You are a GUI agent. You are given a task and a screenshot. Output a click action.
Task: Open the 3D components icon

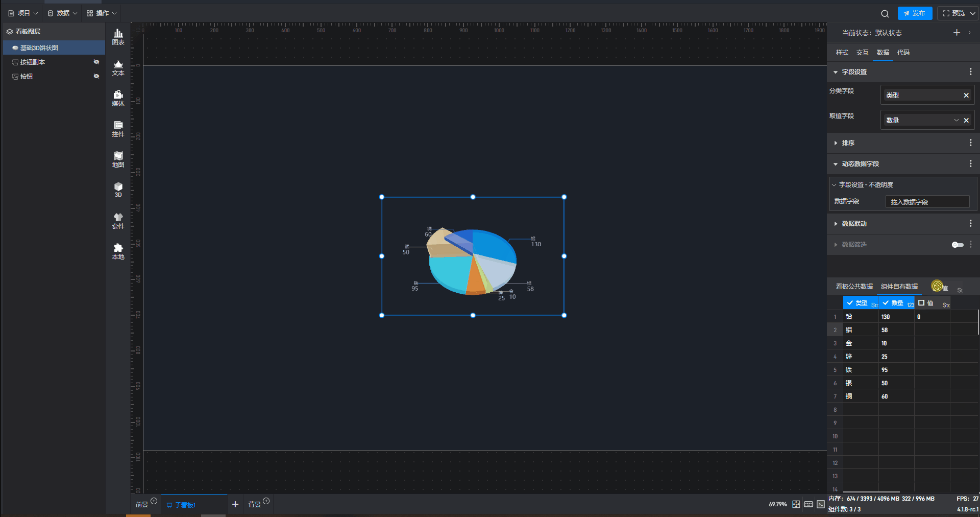click(x=118, y=189)
